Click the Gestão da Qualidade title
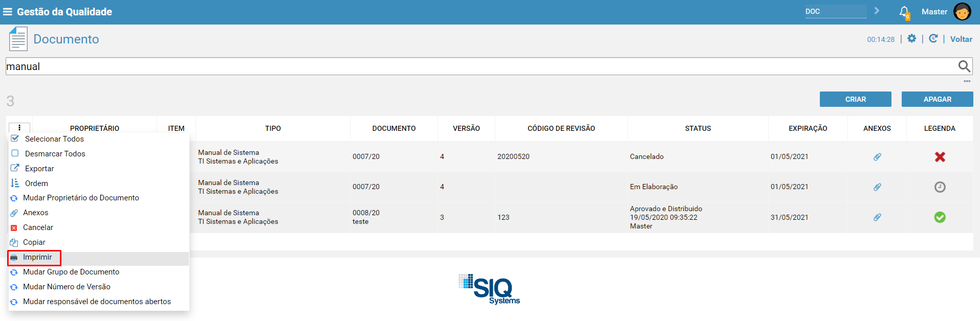The image size is (980, 321). (x=64, y=12)
